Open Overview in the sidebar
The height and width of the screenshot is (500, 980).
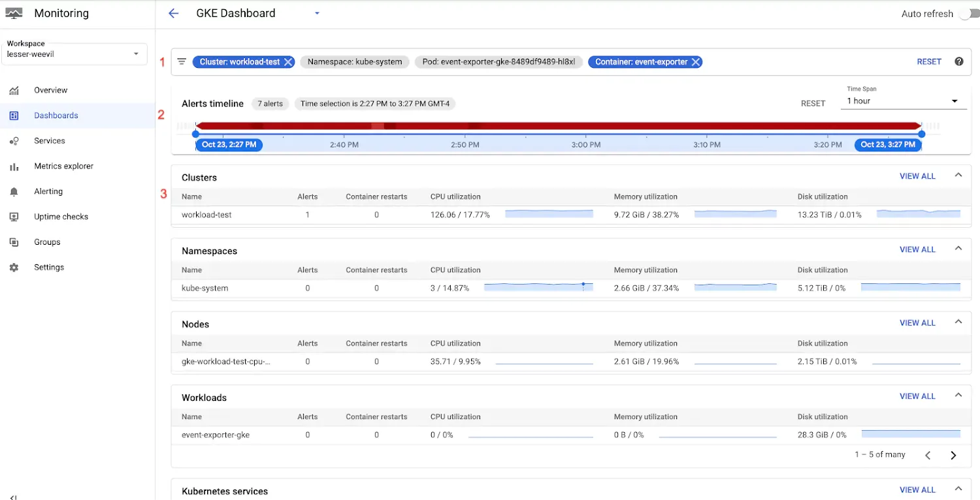[x=51, y=90]
